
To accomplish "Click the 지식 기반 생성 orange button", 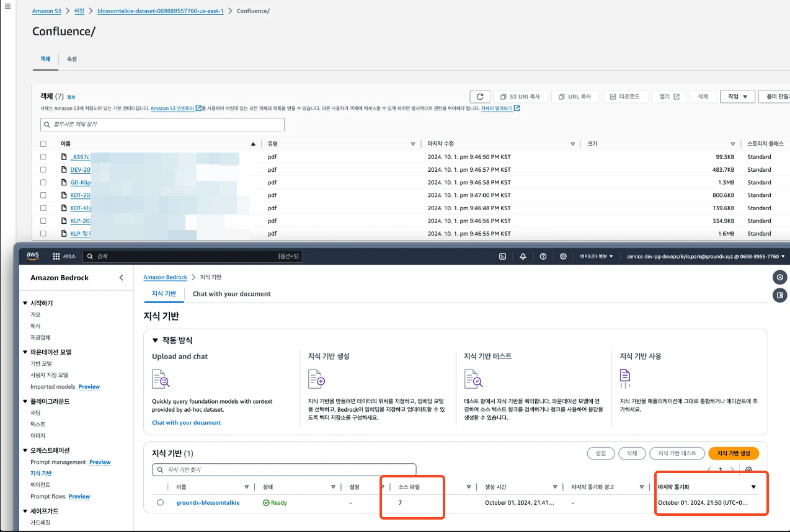I will 734,453.
